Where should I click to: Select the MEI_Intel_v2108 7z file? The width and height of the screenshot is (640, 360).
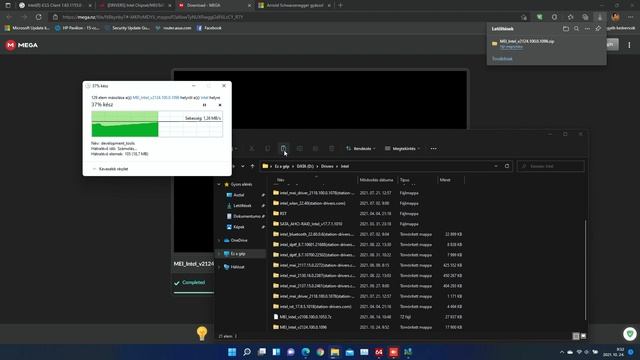pyautogui.click(x=367, y=317)
